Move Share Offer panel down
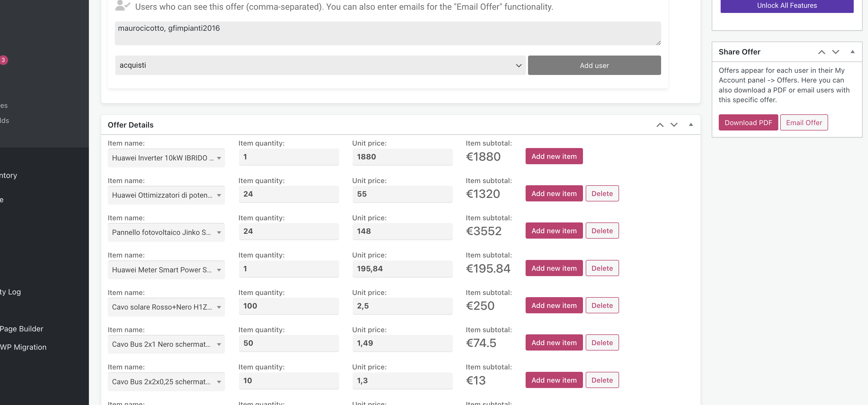The image size is (868, 405). click(836, 52)
